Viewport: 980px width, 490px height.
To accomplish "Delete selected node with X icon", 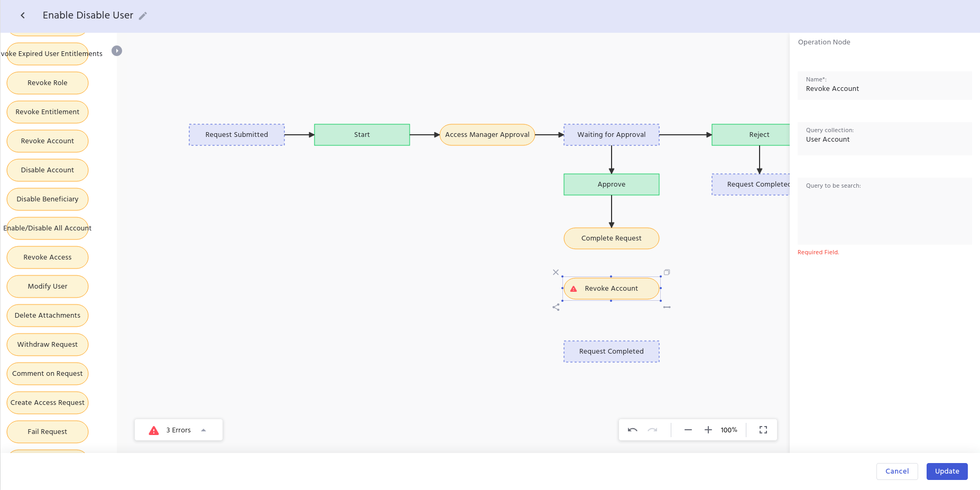I will tap(556, 272).
